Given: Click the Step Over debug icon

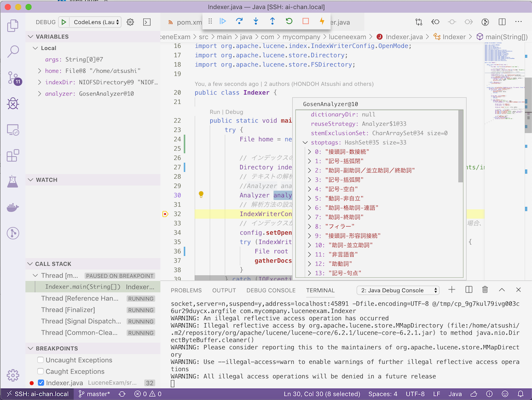Looking at the screenshot, I should coord(239,21).
